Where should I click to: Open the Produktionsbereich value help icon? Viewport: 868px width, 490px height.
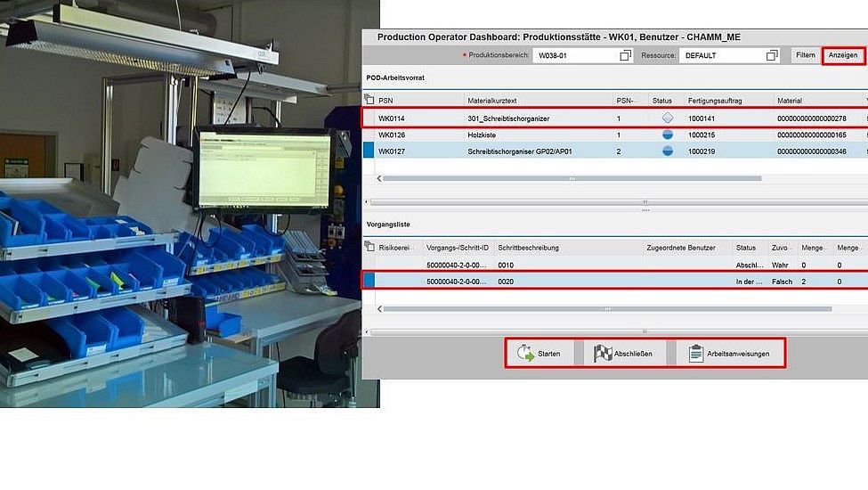(x=625, y=55)
